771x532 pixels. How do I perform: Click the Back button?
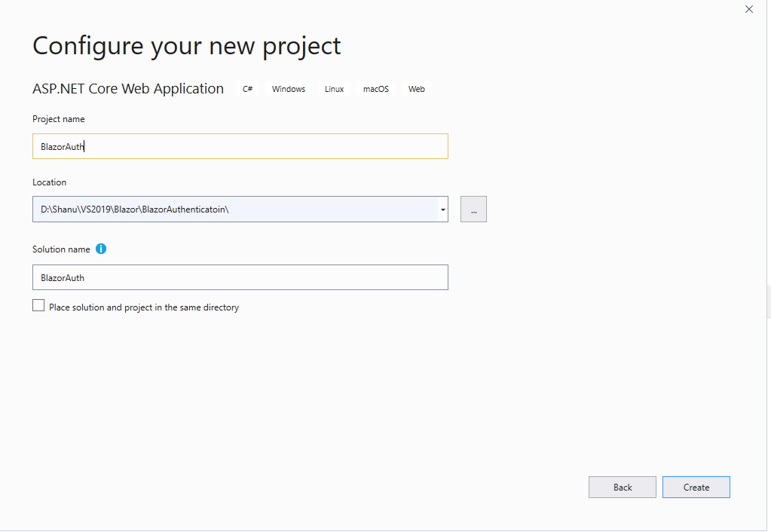pyautogui.click(x=622, y=488)
